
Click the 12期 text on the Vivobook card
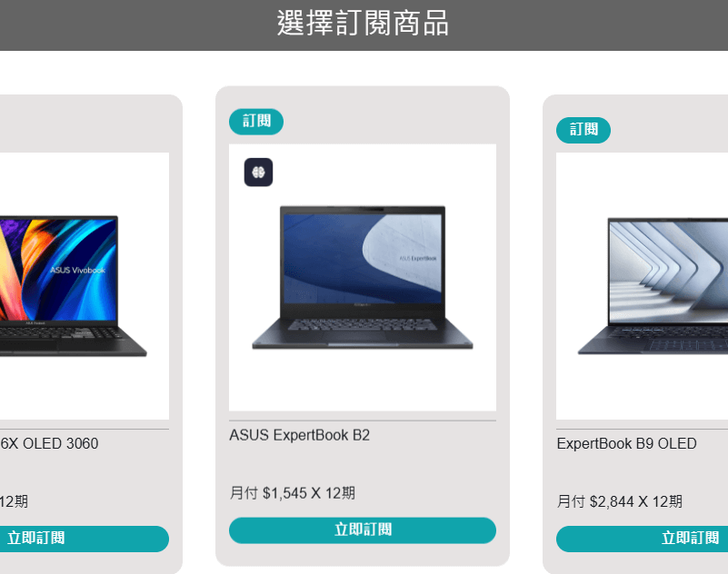(x=14, y=501)
